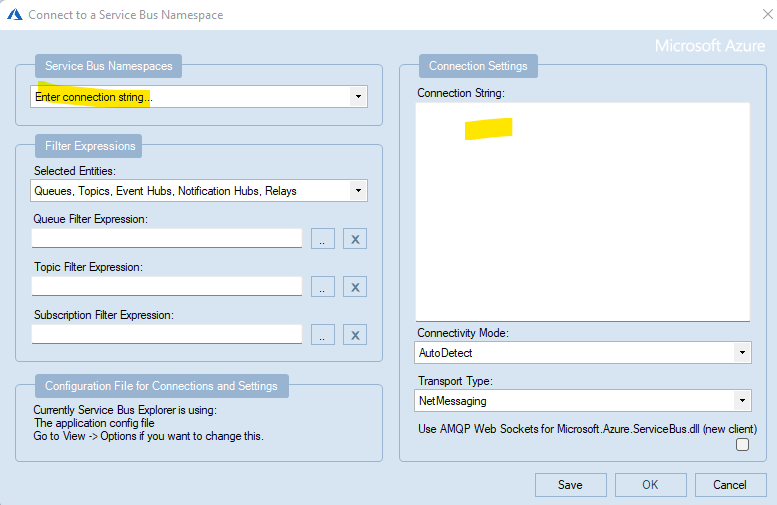Save the connection settings
Screen dimensions: 777x505
[570, 485]
